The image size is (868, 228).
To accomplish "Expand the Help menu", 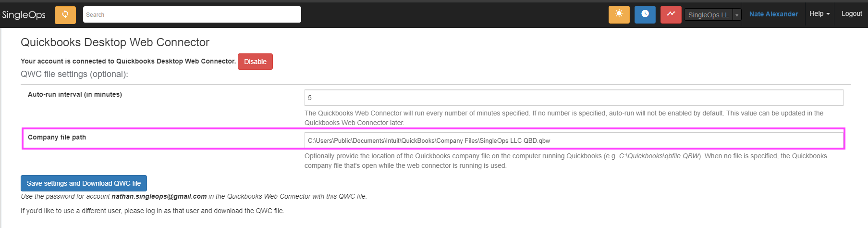I will [x=819, y=14].
